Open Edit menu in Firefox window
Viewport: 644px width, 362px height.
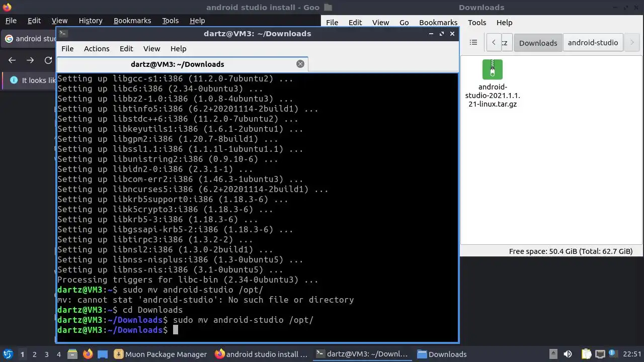(34, 21)
